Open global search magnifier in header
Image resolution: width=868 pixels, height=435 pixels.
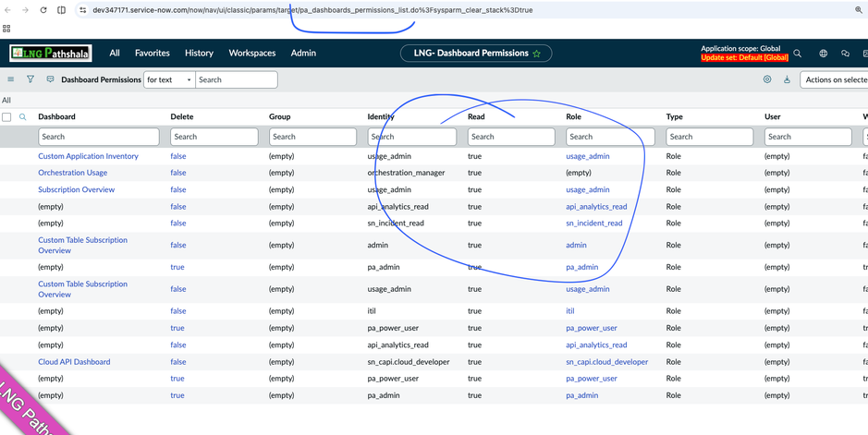click(798, 54)
